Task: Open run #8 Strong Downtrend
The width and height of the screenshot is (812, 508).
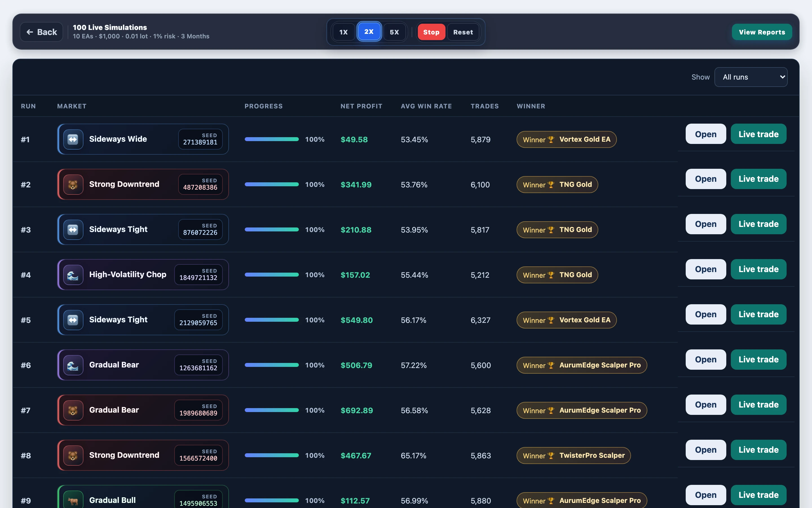Action: tap(706, 450)
